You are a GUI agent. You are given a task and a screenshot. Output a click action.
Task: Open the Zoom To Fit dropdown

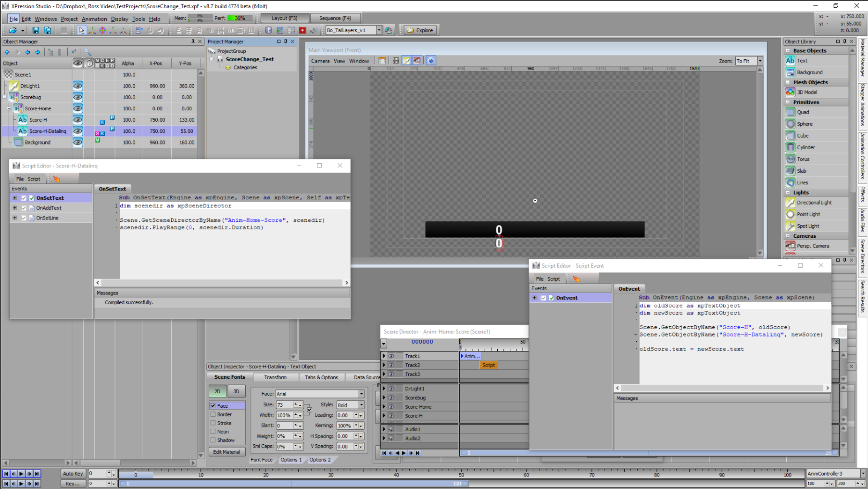(760, 61)
